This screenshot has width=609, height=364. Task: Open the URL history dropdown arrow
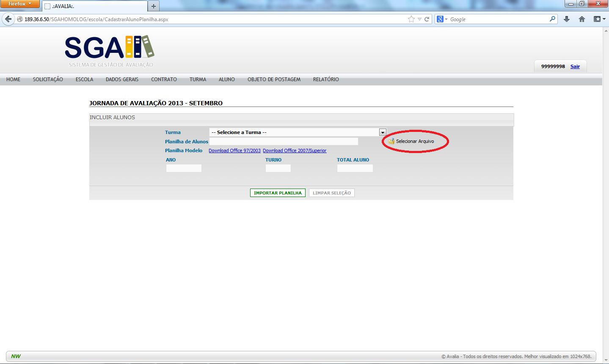[419, 19]
